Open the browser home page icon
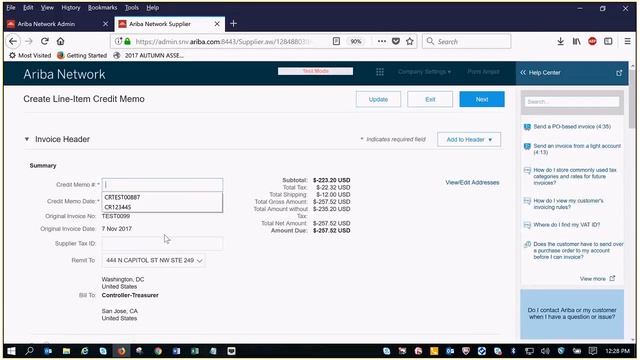 click(60, 41)
